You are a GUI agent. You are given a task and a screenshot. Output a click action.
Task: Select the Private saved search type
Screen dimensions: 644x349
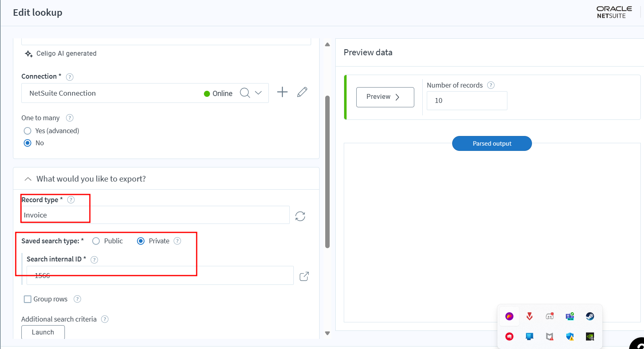[141, 241]
